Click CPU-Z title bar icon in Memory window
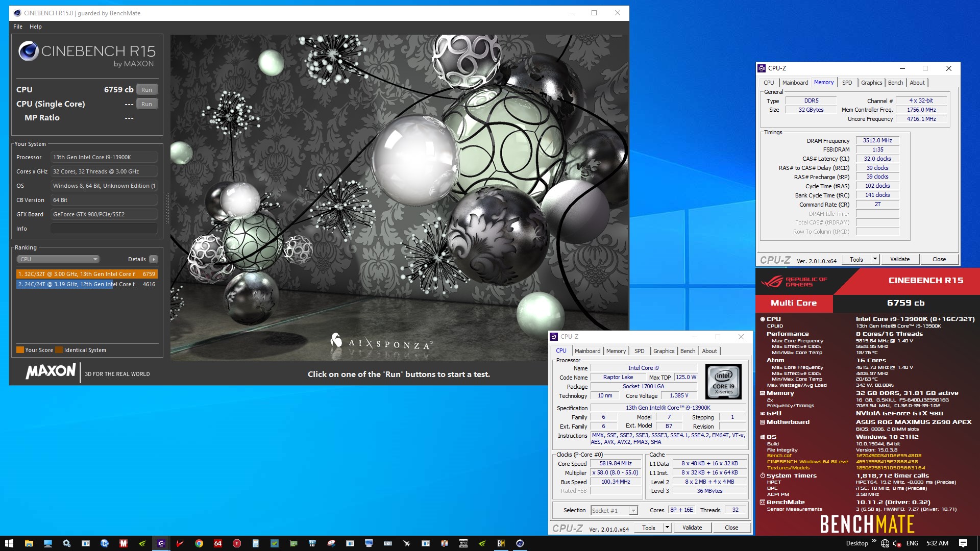Screen dimensions: 980x551 762,68
